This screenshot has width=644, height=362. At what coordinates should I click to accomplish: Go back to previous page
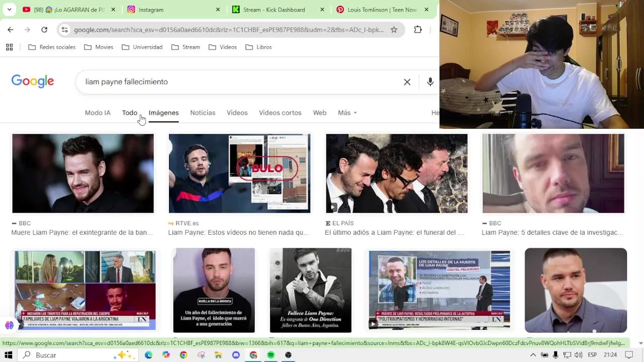coord(11,30)
